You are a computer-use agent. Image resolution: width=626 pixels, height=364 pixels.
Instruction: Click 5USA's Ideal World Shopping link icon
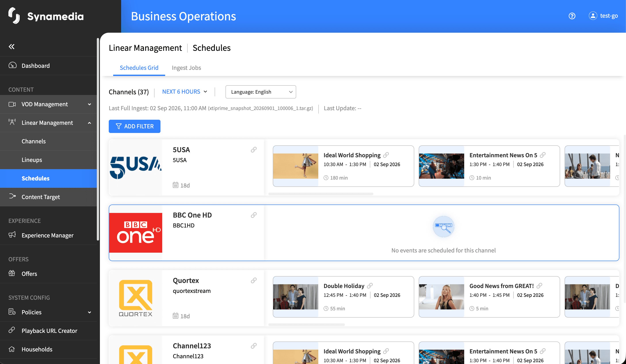click(386, 155)
